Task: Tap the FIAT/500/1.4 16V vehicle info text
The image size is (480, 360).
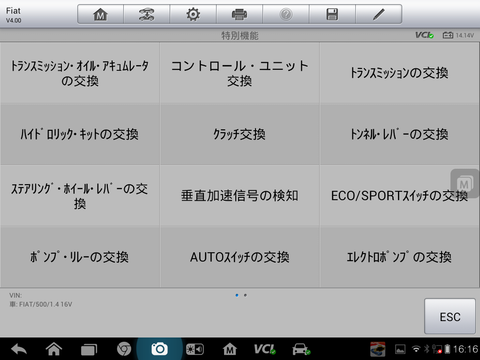Action: [45, 304]
